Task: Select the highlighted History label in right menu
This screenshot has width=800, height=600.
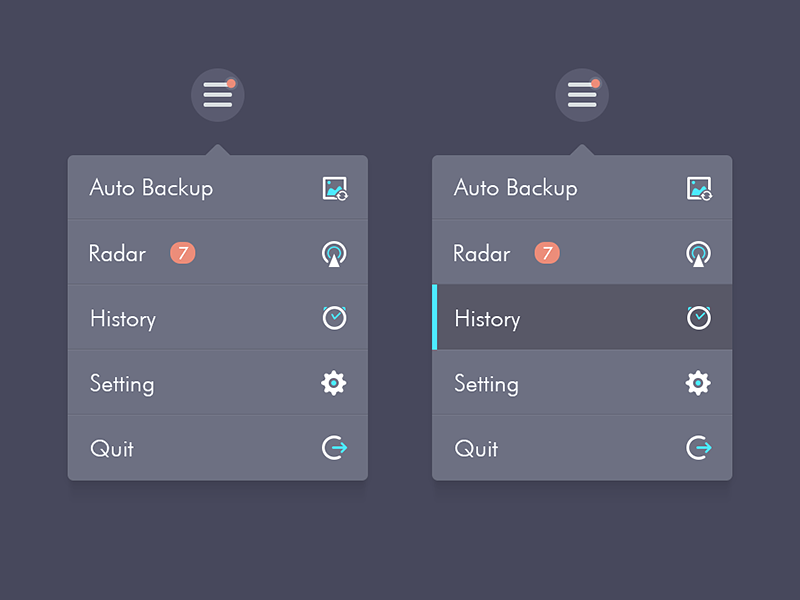Action: [487, 319]
